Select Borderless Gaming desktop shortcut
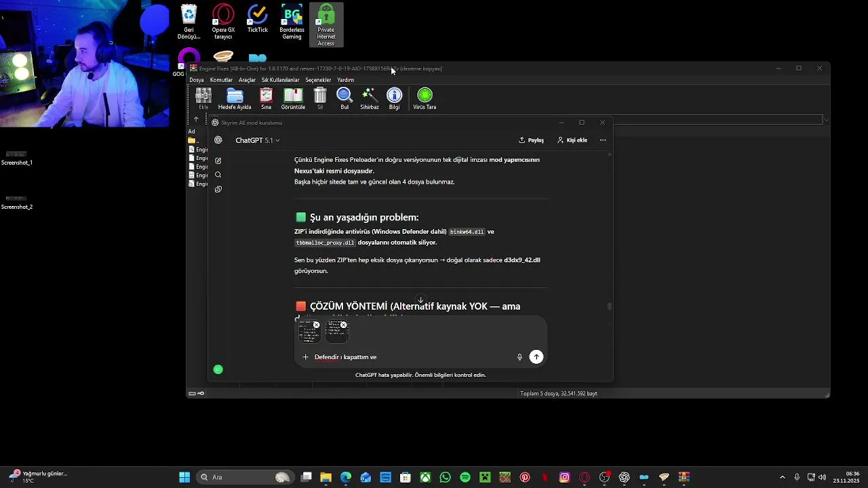868x488 pixels. point(292,22)
